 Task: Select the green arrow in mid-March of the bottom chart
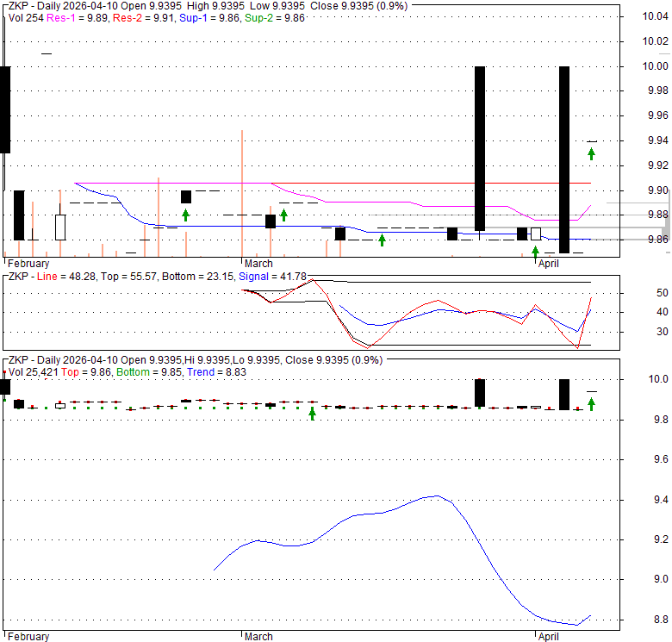(313, 414)
